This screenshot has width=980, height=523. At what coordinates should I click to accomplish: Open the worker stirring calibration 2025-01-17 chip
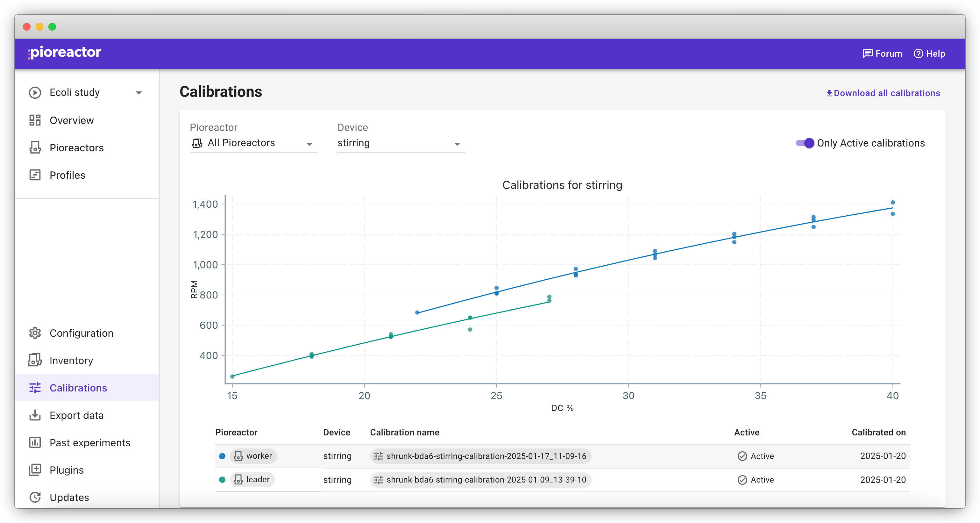coord(480,456)
